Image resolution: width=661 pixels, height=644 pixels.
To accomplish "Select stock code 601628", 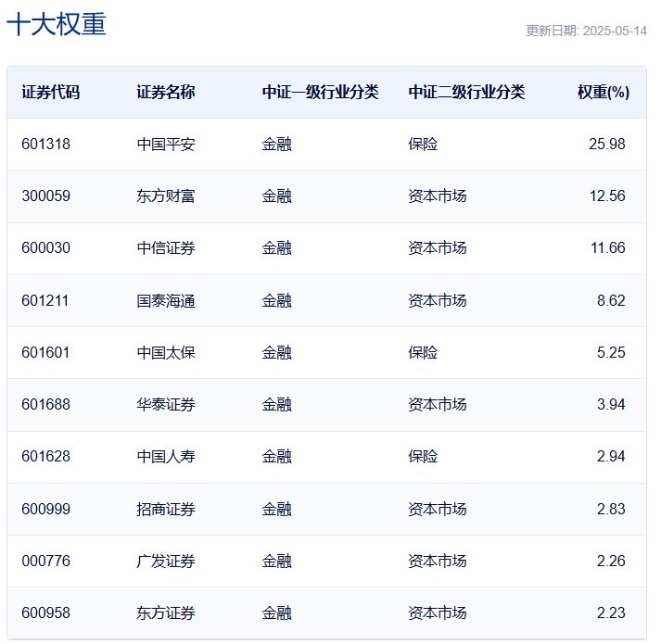I will click(x=46, y=457).
